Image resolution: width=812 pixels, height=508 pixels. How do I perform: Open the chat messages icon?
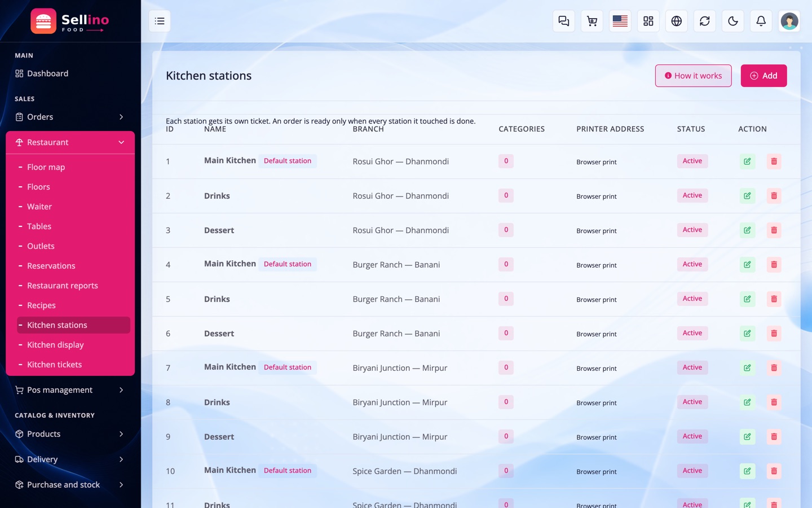[x=564, y=21]
